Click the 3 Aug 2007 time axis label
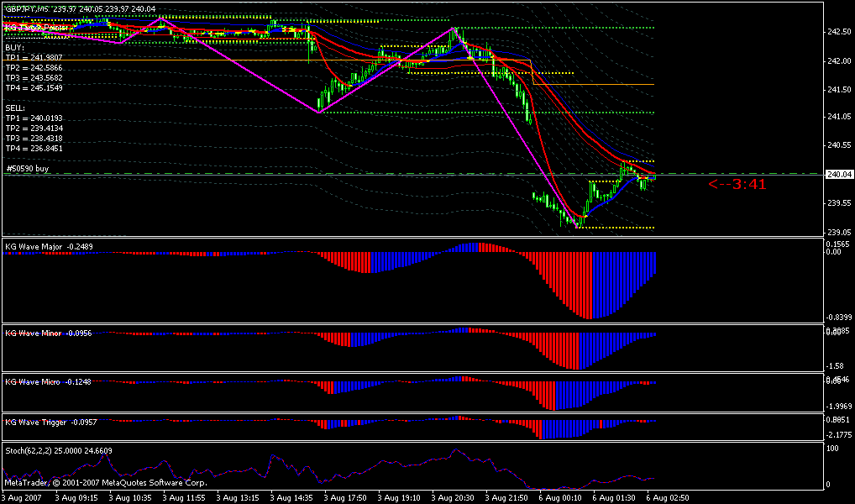Viewport: 855px width, 504px height. tap(21, 498)
